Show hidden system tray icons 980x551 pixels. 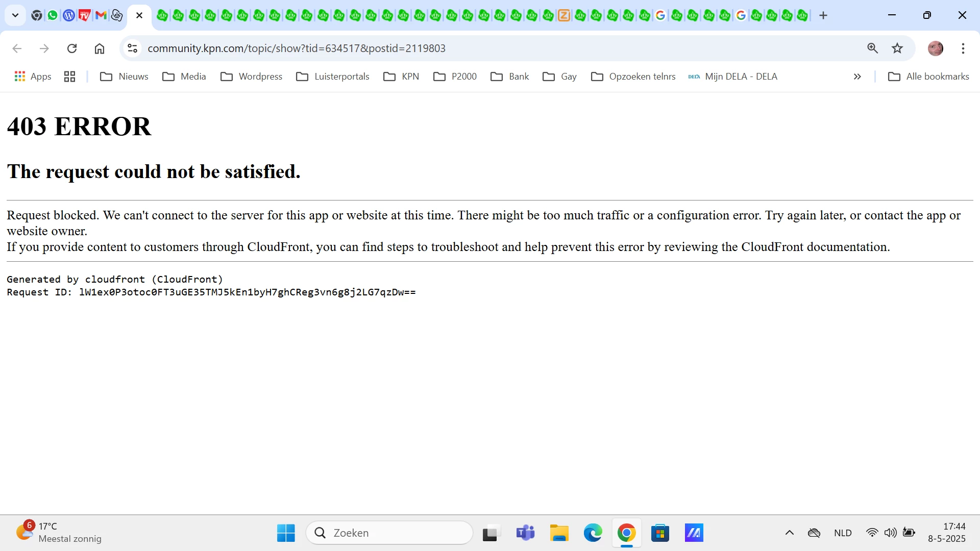pos(789,533)
